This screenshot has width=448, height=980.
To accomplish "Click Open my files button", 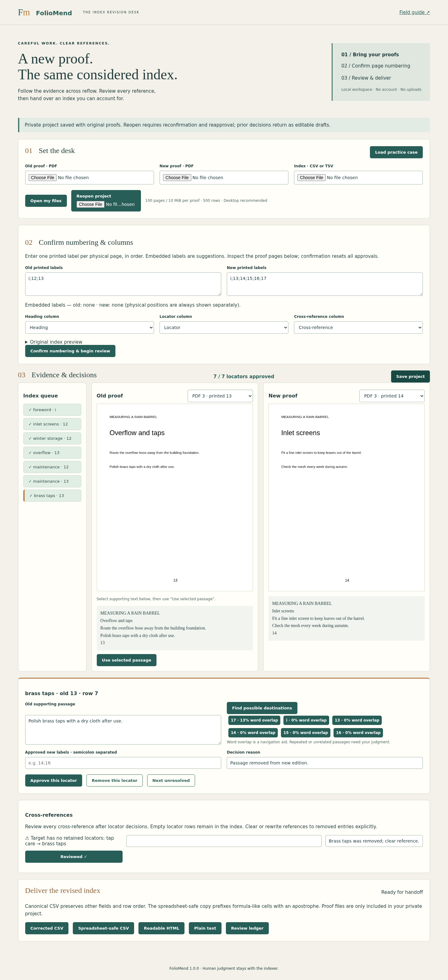I will (x=46, y=201).
